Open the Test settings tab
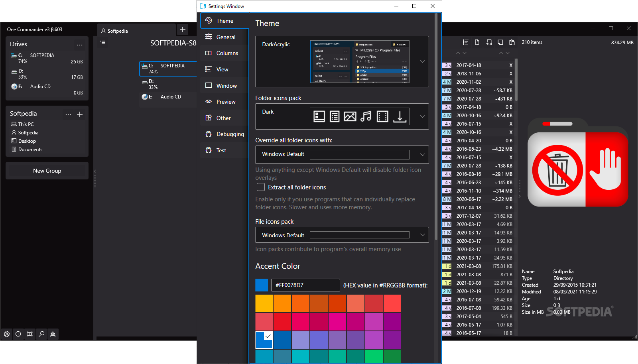The image size is (638, 364). coord(224,150)
